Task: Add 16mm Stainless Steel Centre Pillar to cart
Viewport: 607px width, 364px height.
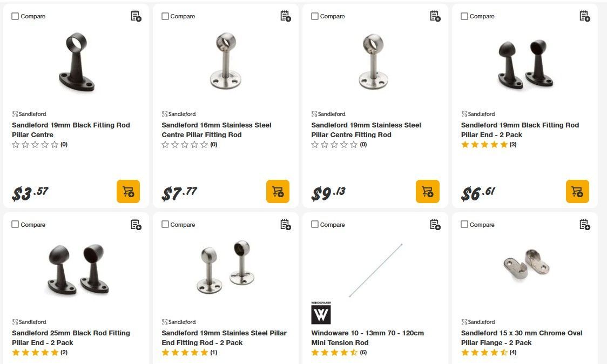Action: pyautogui.click(x=278, y=191)
